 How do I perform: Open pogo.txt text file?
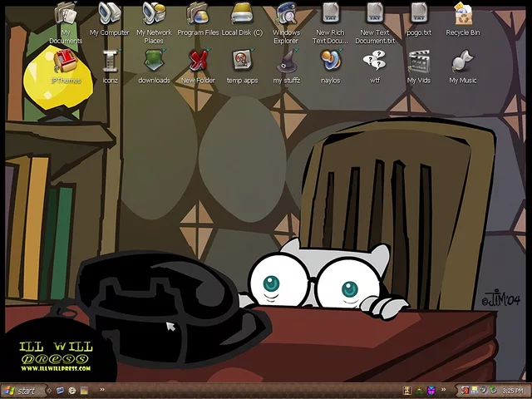click(x=419, y=14)
